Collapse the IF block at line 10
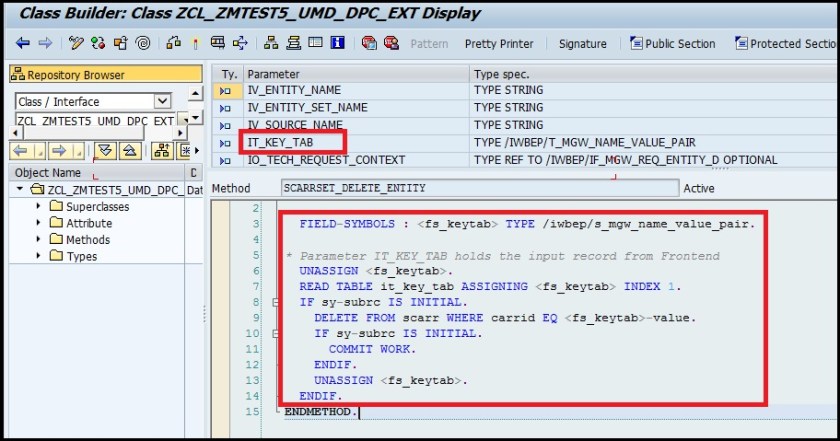840x441 pixels. 275,333
